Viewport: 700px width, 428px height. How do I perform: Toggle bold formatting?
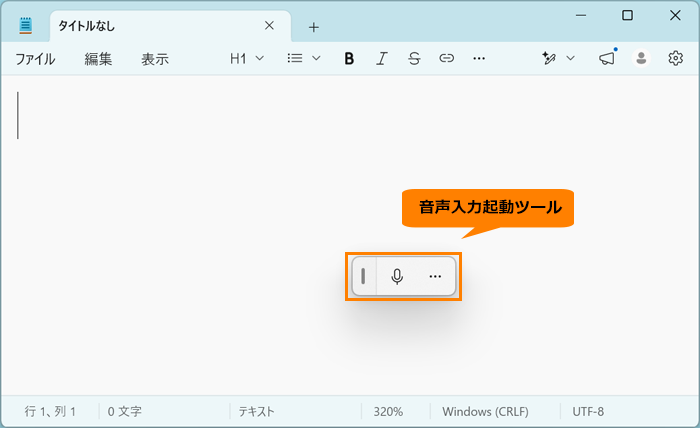pos(349,58)
